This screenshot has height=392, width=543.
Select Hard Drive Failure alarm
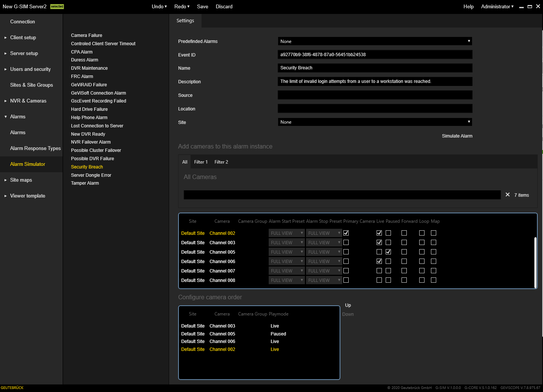(x=89, y=109)
